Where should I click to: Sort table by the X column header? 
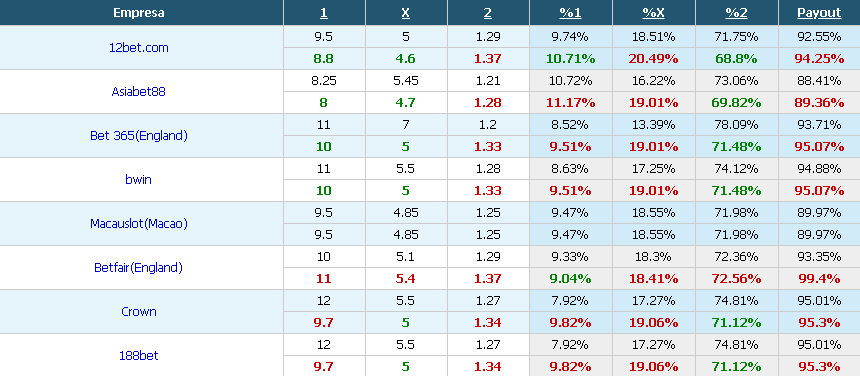click(405, 13)
